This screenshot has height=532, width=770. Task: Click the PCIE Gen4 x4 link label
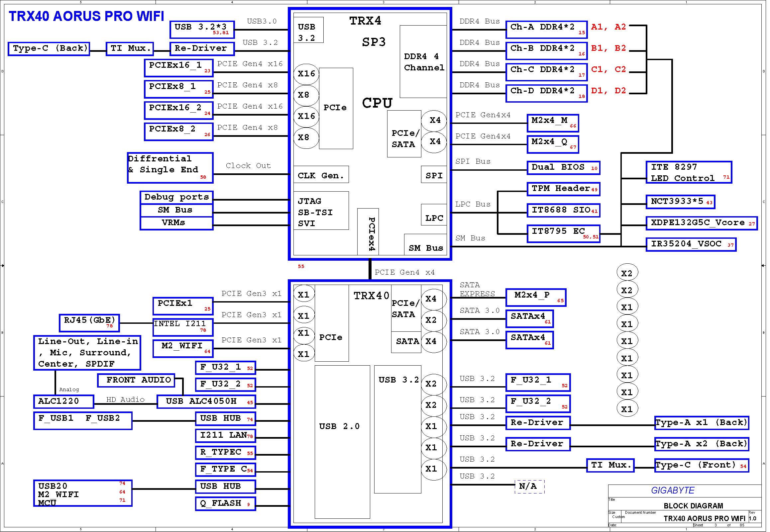click(x=404, y=272)
